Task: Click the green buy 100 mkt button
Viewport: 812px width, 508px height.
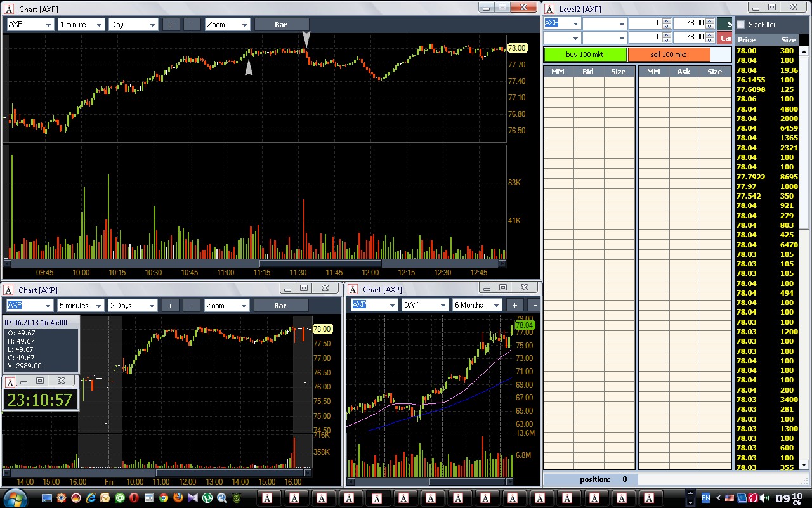Action: (x=586, y=55)
